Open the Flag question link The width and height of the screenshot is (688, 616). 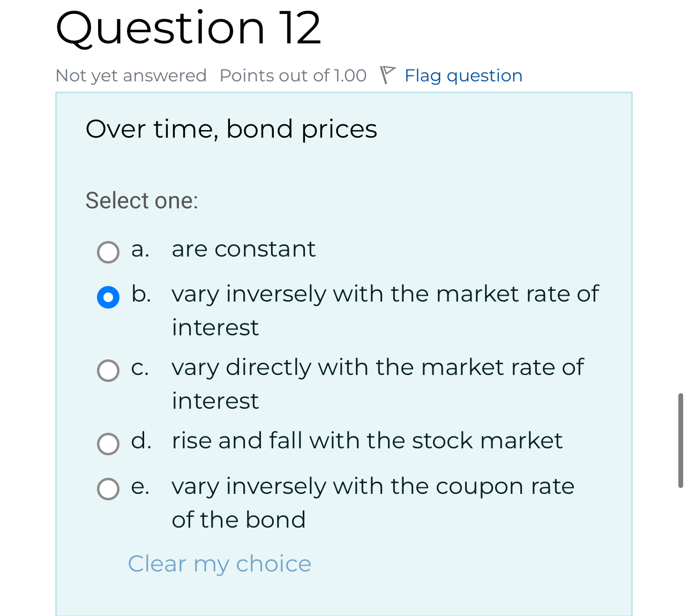click(x=463, y=76)
